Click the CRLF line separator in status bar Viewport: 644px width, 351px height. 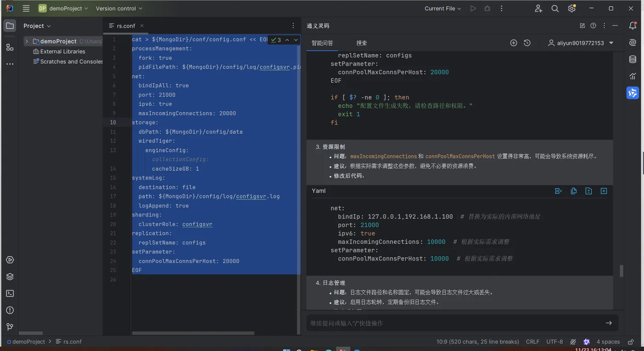[x=533, y=342]
